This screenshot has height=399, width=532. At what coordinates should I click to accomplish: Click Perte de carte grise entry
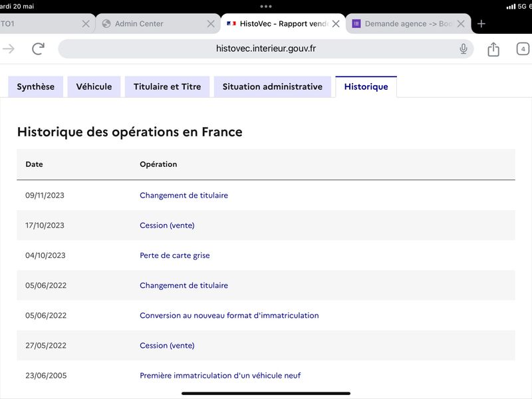175,255
